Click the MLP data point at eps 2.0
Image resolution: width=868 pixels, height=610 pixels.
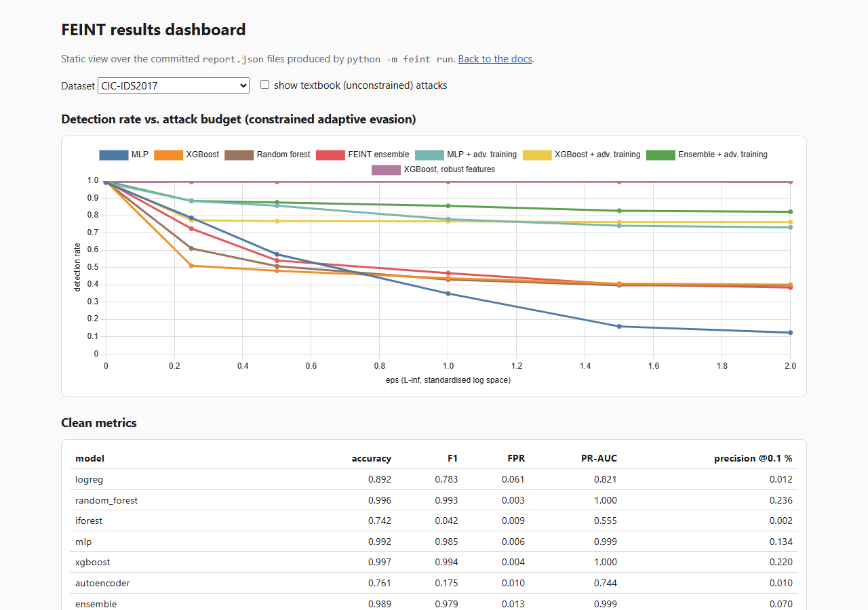pos(790,333)
